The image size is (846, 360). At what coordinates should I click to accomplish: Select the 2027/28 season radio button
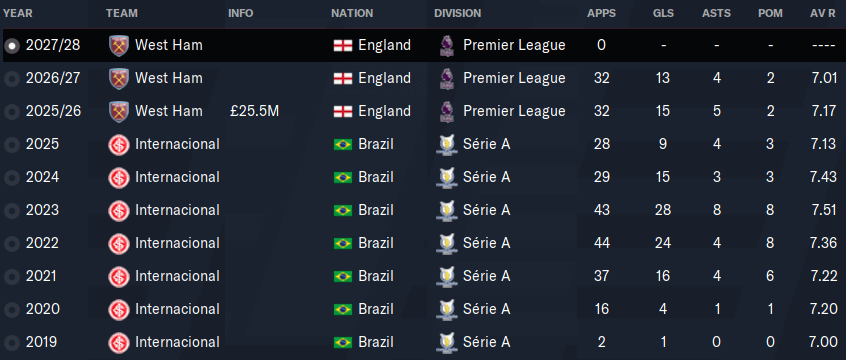(11, 46)
